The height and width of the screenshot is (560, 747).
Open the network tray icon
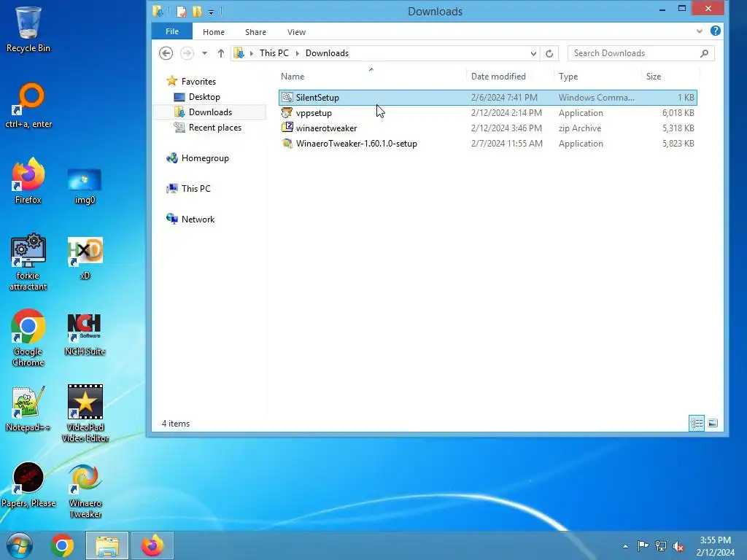(661, 545)
